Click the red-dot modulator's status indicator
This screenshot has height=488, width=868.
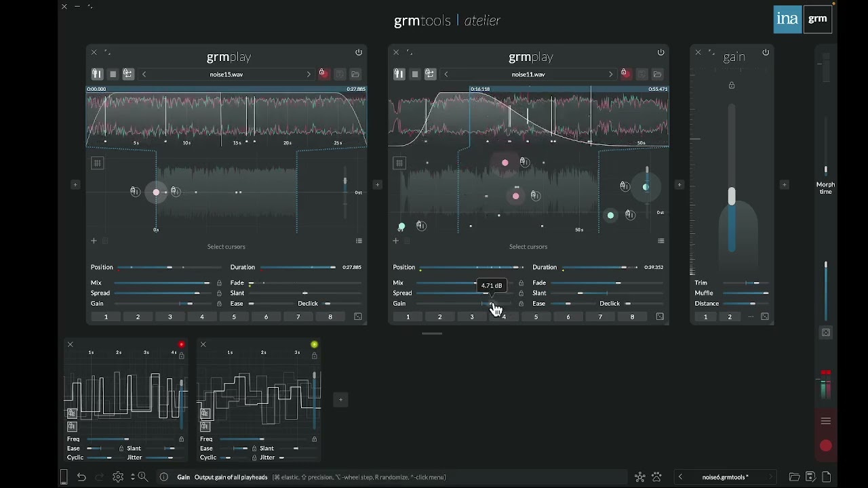pos(181,345)
